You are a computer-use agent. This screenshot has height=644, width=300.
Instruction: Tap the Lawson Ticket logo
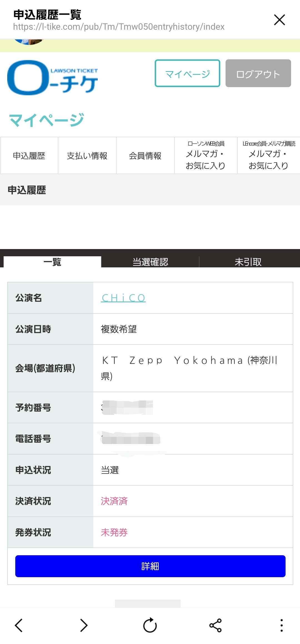(53, 77)
